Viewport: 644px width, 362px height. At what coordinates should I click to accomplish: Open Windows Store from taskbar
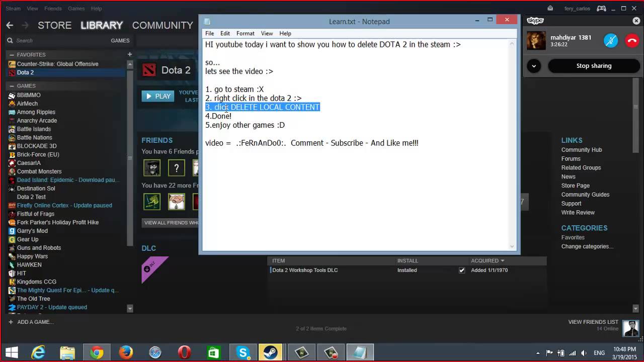(x=213, y=353)
